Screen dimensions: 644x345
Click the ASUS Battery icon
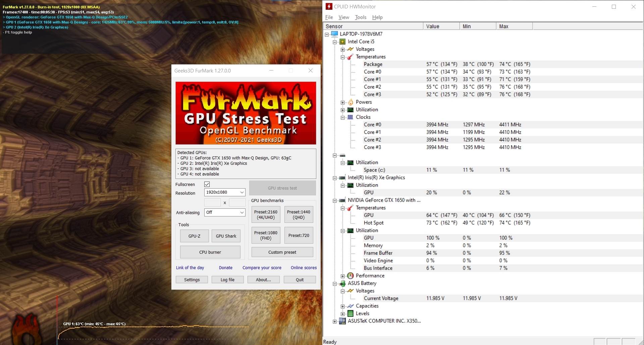coord(342,283)
